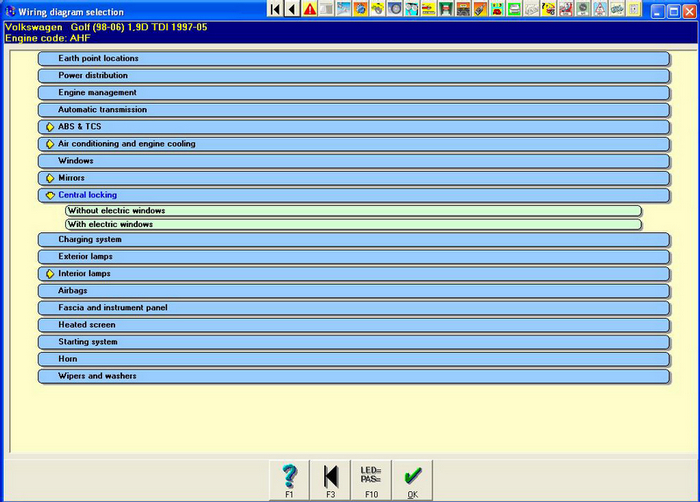700x502 pixels.
Task: Click the F1 help question mark button
Action: [289, 479]
